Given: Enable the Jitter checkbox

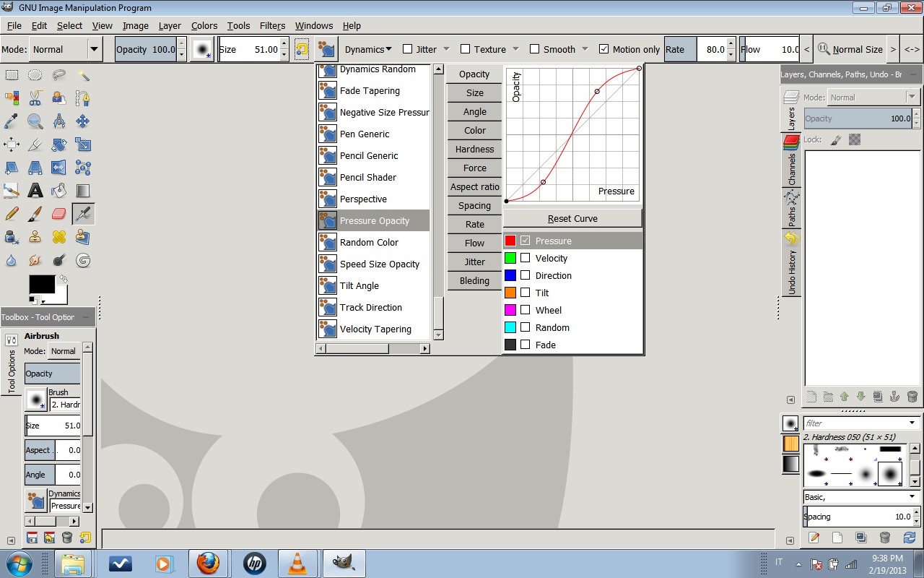Looking at the screenshot, I should pos(407,49).
